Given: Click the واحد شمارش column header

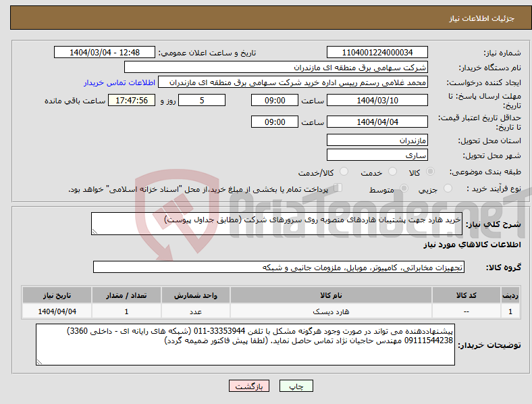Looking at the screenshot, I should point(195,295).
